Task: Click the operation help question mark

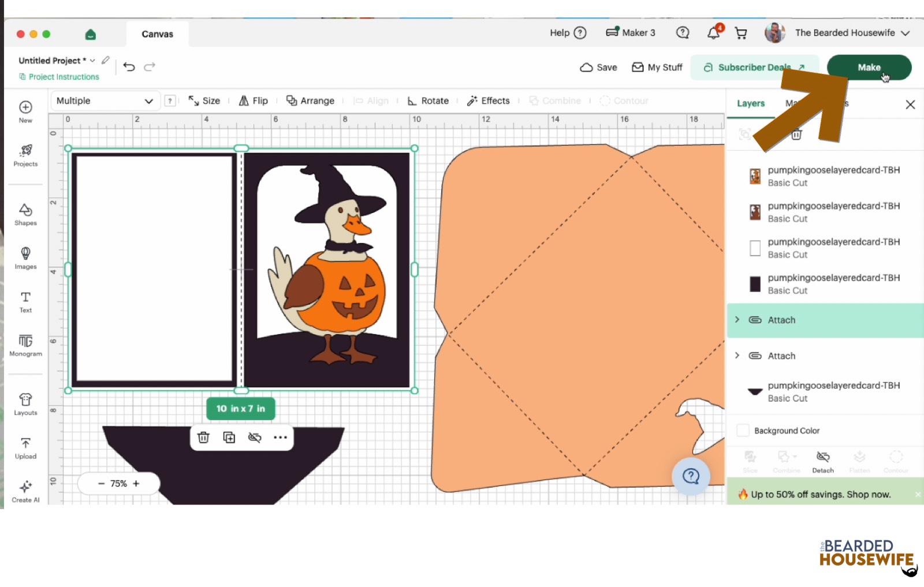Action: 170,100
